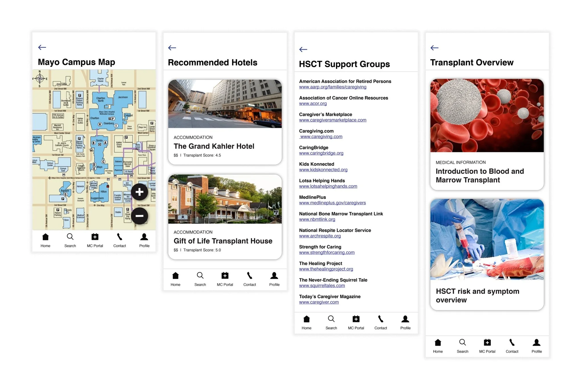Screen dimensions: 588x387
Task: Tap back arrow on HSCT Support Groups
Action: click(303, 50)
